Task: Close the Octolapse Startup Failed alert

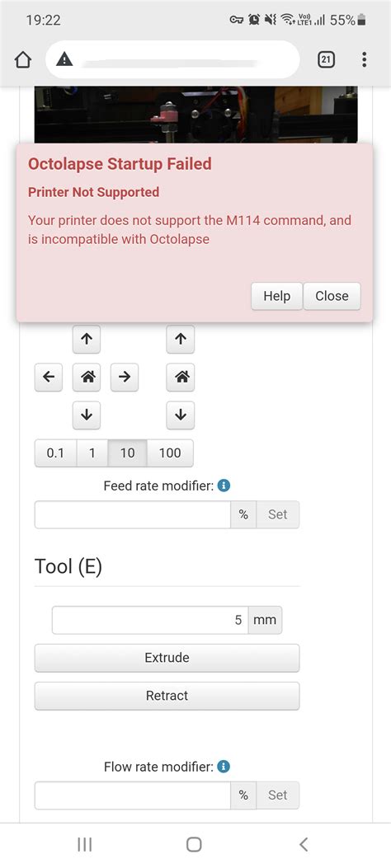Action: 332,296
